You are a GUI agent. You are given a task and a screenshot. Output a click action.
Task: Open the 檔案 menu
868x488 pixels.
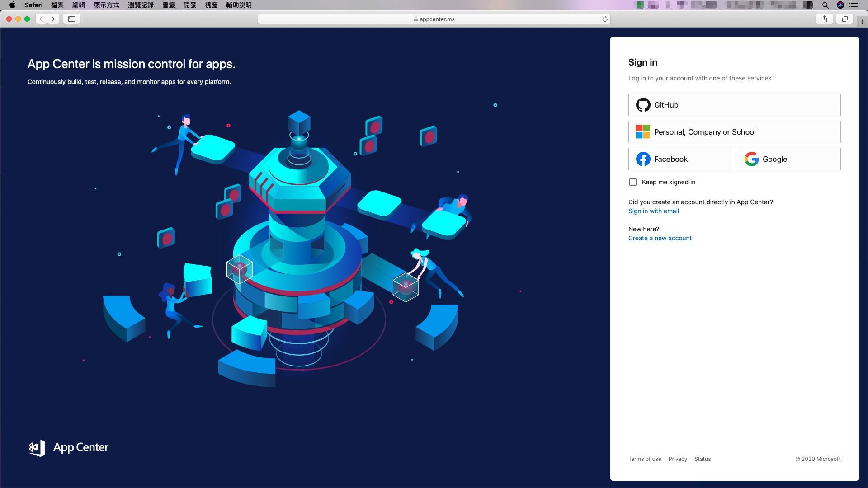(57, 5)
